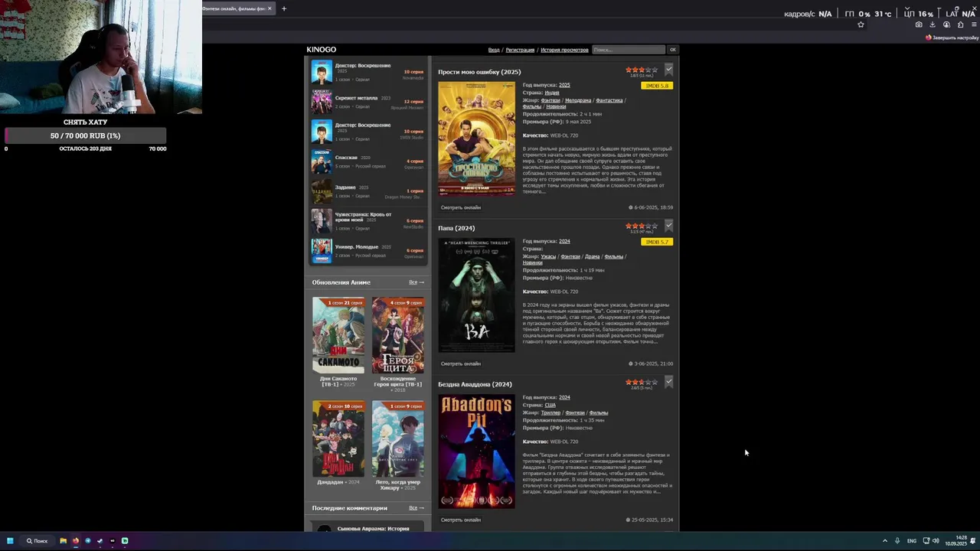
Task: Open the Восхождение Героя щита thumbnail
Action: coord(397,335)
